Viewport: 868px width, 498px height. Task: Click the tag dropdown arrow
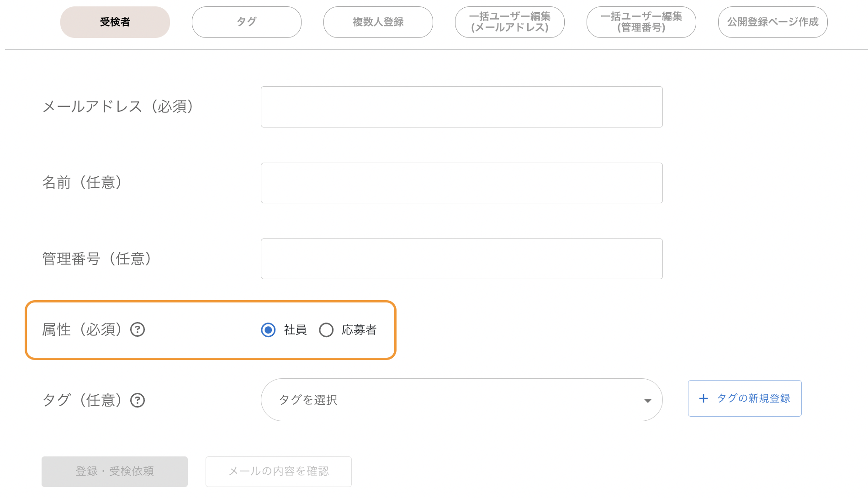647,401
